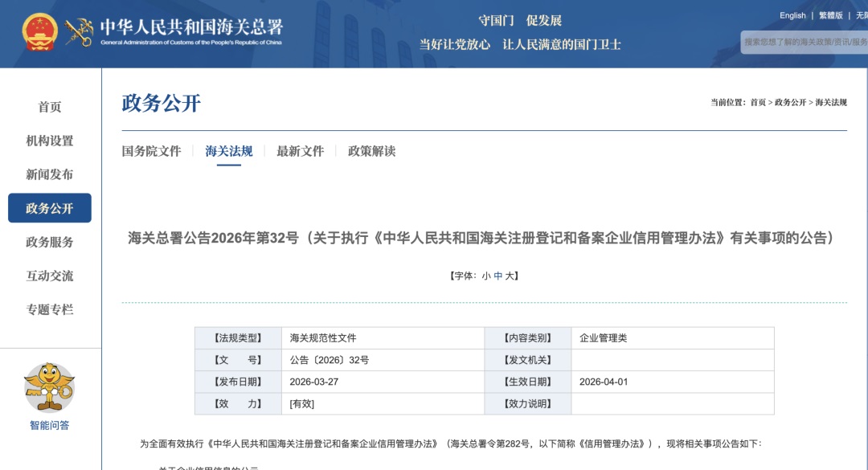Set font size to 中

coord(498,276)
